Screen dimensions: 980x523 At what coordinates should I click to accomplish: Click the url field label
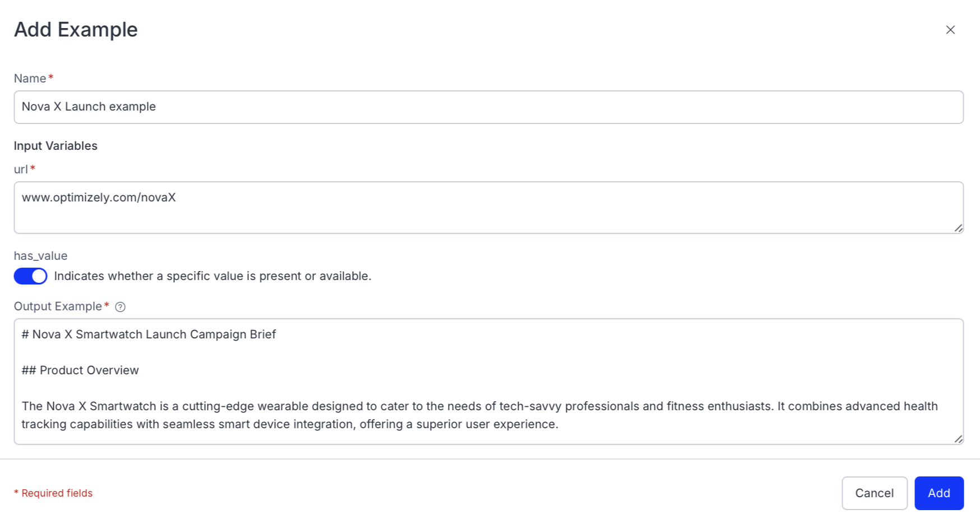tap(21, 169)
